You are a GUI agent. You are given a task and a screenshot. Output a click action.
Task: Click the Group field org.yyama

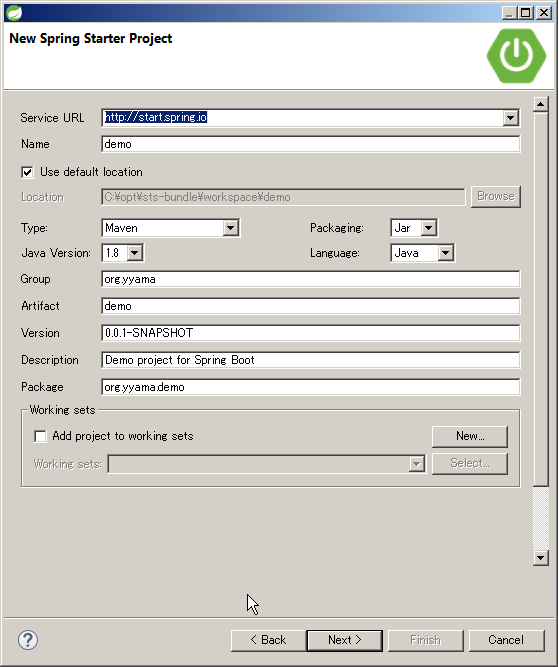point(310,279)
